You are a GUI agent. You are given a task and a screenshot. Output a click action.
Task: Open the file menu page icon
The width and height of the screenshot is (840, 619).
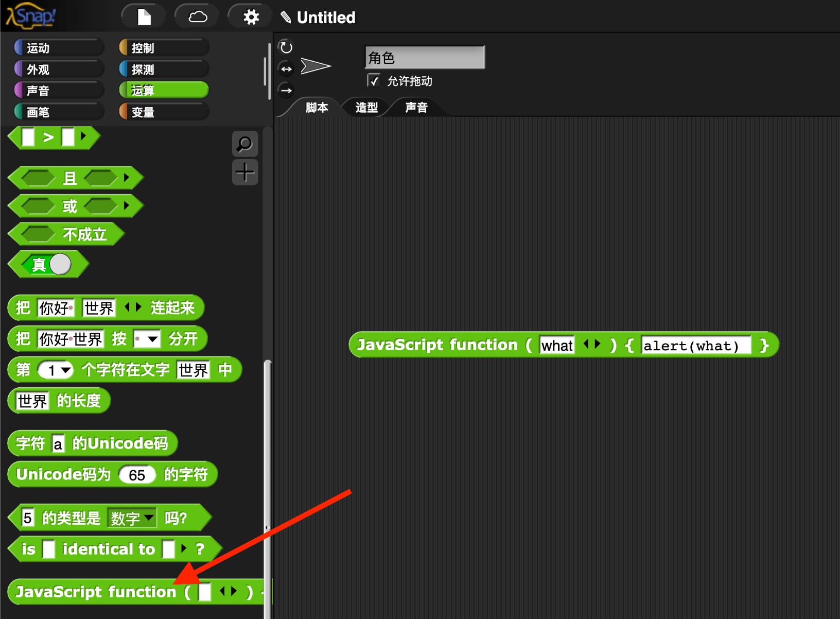point(143,15)
